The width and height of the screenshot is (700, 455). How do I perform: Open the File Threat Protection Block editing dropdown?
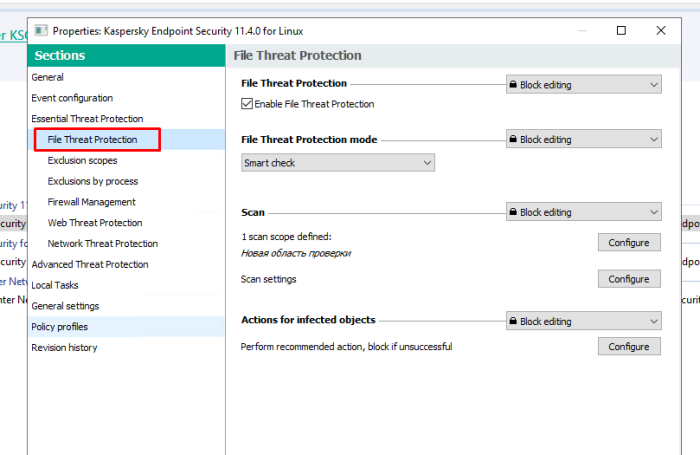pos(583,84)
